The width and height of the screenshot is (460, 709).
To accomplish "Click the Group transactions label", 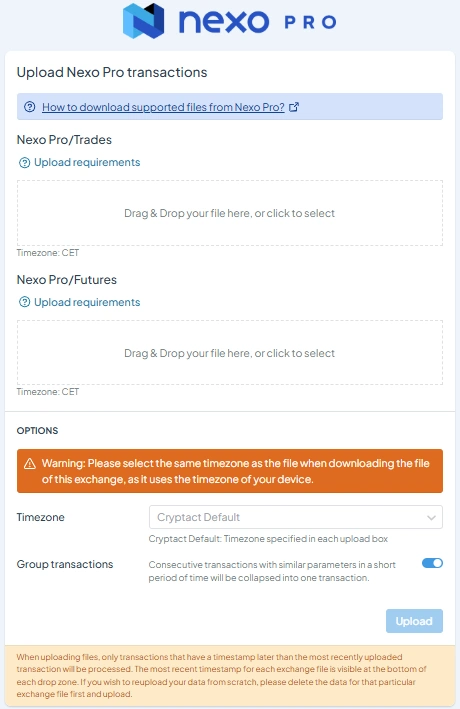I will (65, 564).
